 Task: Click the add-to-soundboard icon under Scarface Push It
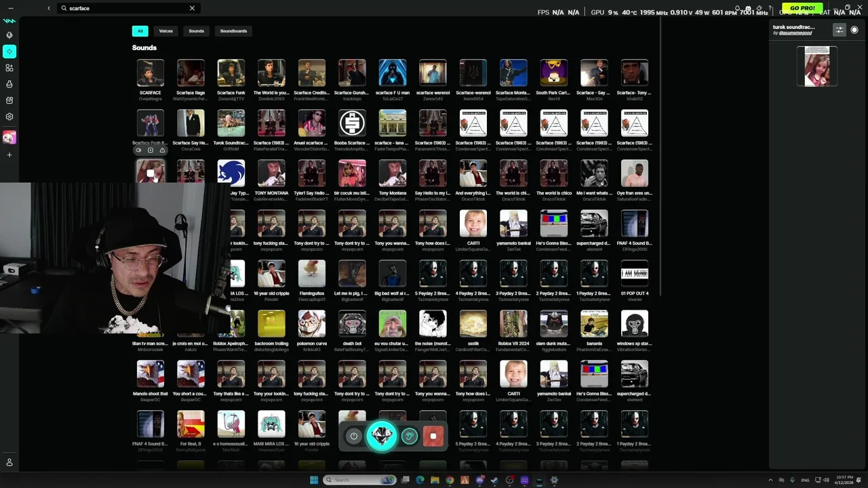click(x=151, y=150)
